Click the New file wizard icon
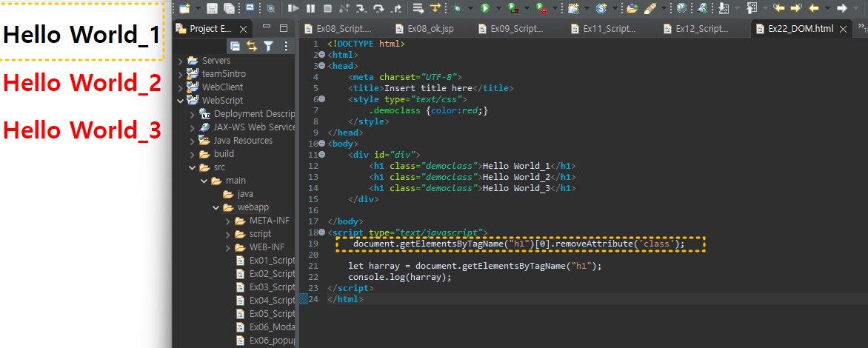 pos(184,8)
